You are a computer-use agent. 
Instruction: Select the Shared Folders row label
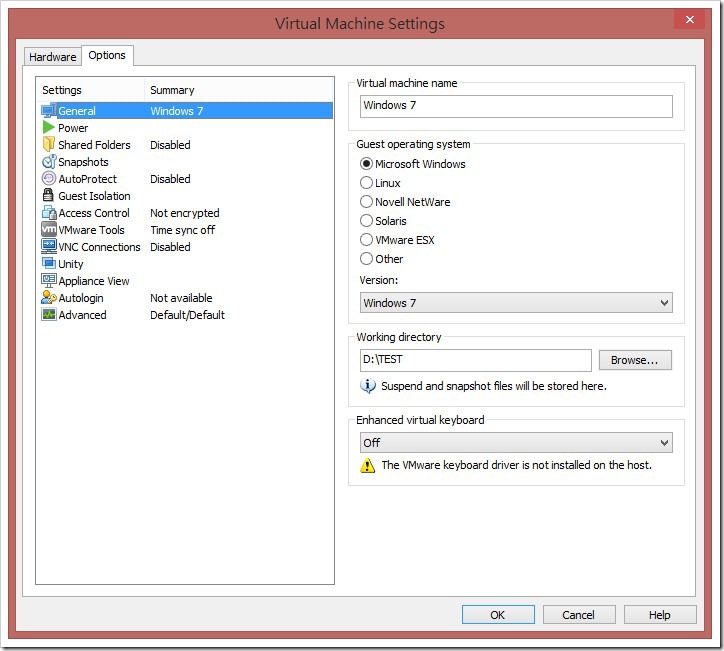tap(94, 145)
